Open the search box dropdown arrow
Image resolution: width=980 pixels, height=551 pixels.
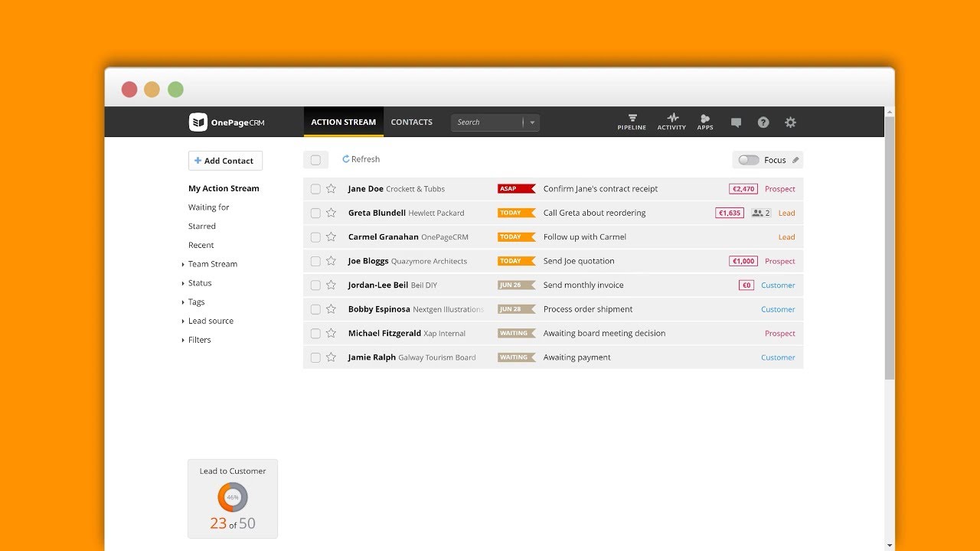pos(532,122)
